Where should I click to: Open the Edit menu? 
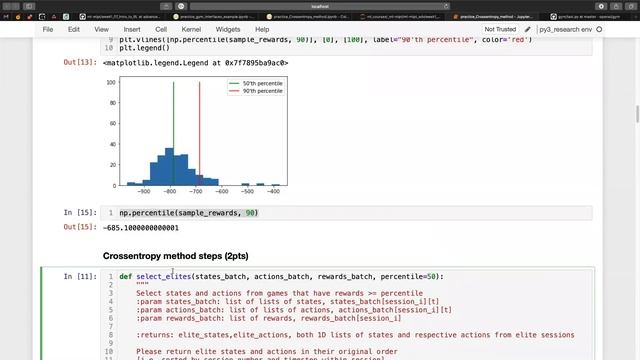point(74,29)
